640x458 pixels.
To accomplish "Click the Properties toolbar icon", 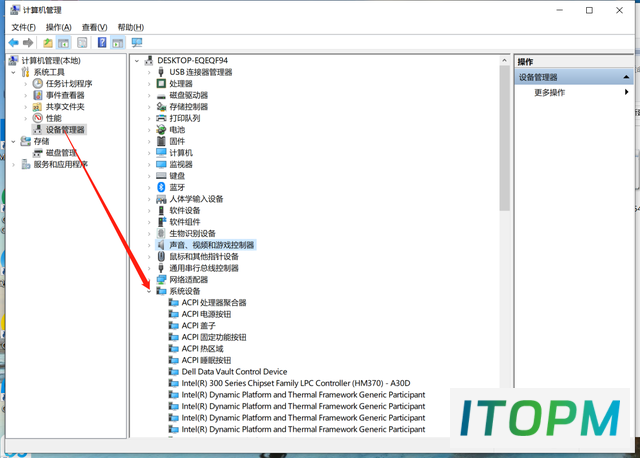I will 82,42.
